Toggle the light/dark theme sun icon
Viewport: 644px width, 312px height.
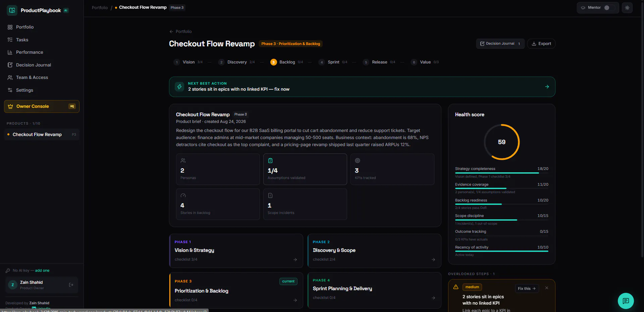coord(627,8)
